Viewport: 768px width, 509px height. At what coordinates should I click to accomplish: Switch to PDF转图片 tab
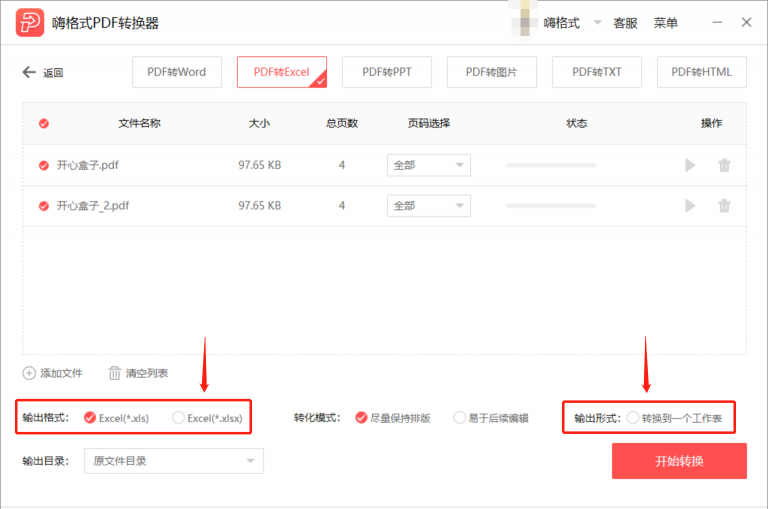tap(492, 72)
